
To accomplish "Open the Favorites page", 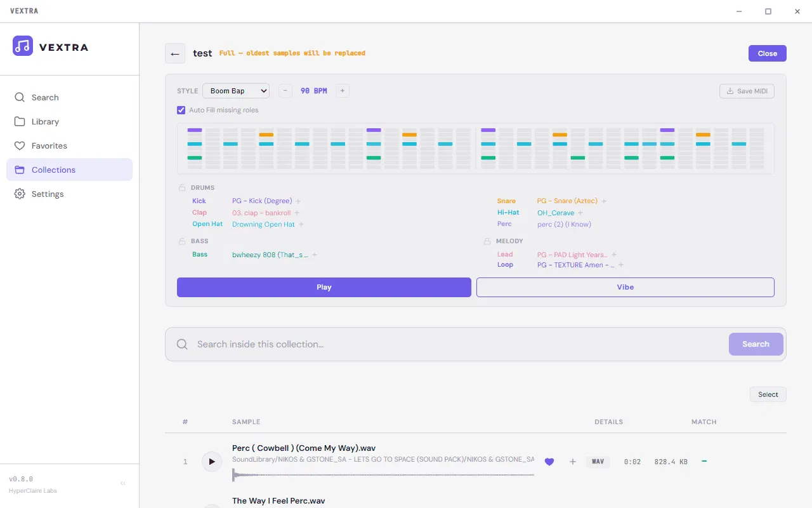I will pos(69,145).
